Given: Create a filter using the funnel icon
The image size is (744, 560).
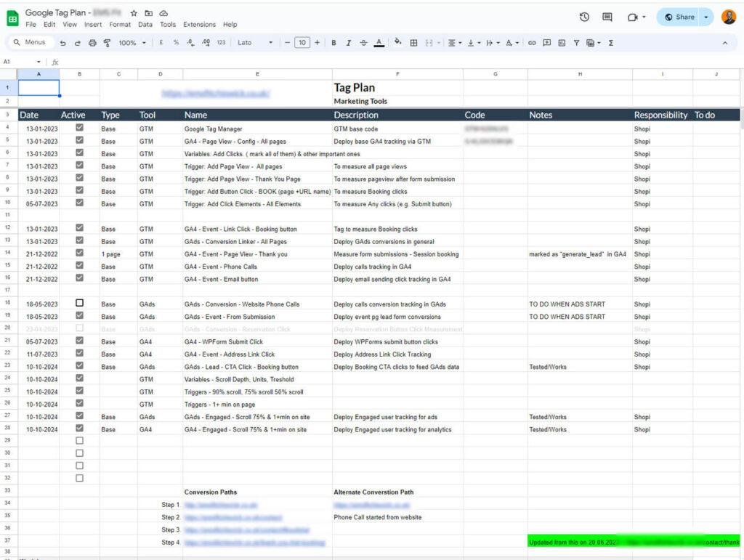Looking at the screenshot, I should (576, 43).
